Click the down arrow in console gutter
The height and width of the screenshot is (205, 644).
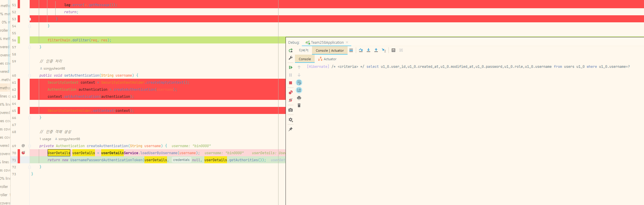pos(299,75)
